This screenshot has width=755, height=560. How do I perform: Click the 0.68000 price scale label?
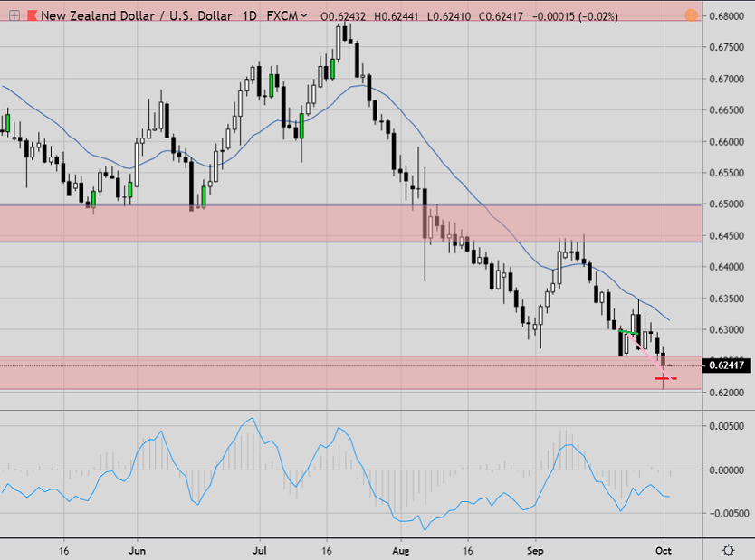[727, 16]
